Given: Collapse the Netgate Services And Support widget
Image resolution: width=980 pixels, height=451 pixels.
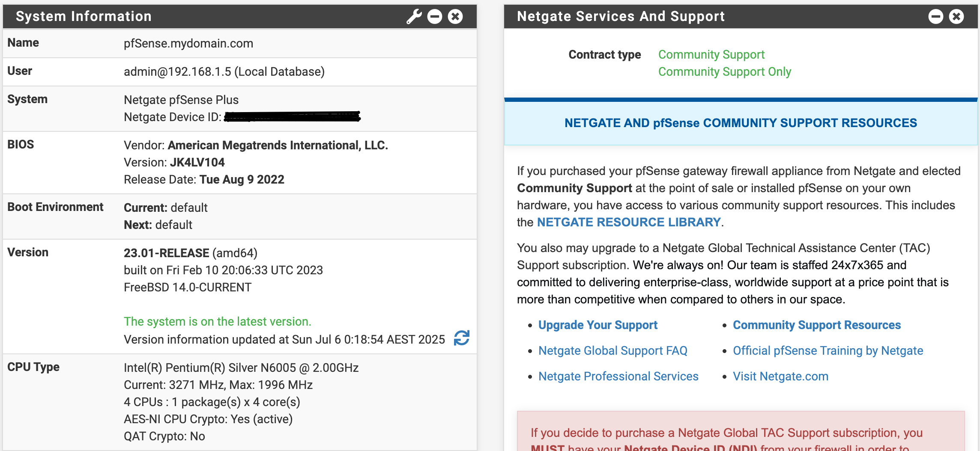Looking at the screenshot, I should point(935,17).
